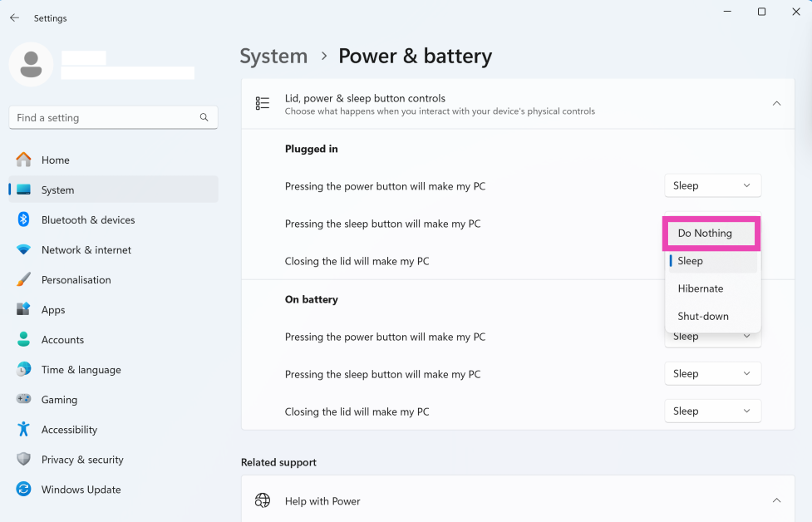Open Accounts settings
The image size is (812, 522).
[62, 340]
